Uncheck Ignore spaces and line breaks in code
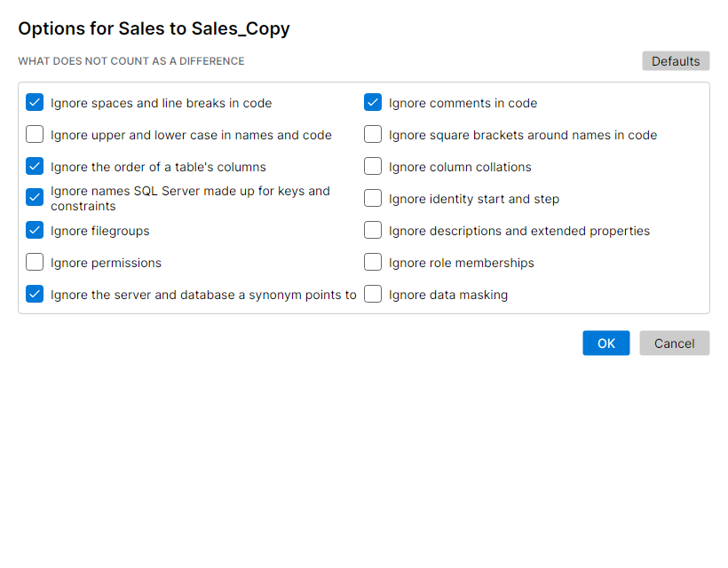The height and width of the screenshot is (568, 728). click(x=35, y=103)
